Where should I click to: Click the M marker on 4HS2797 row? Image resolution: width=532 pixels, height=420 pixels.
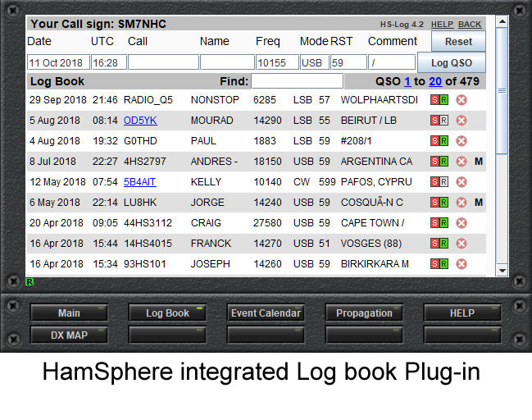(x=479, y=162)
